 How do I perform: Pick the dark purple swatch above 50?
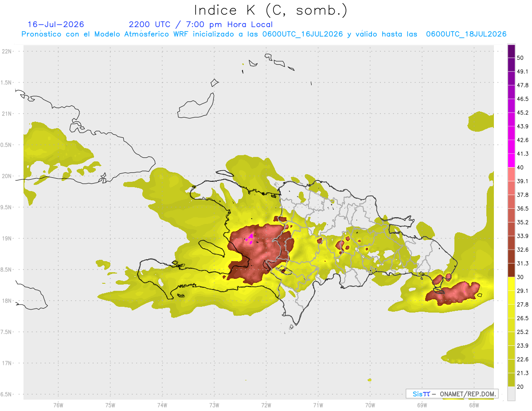click(x=512, y=51)
